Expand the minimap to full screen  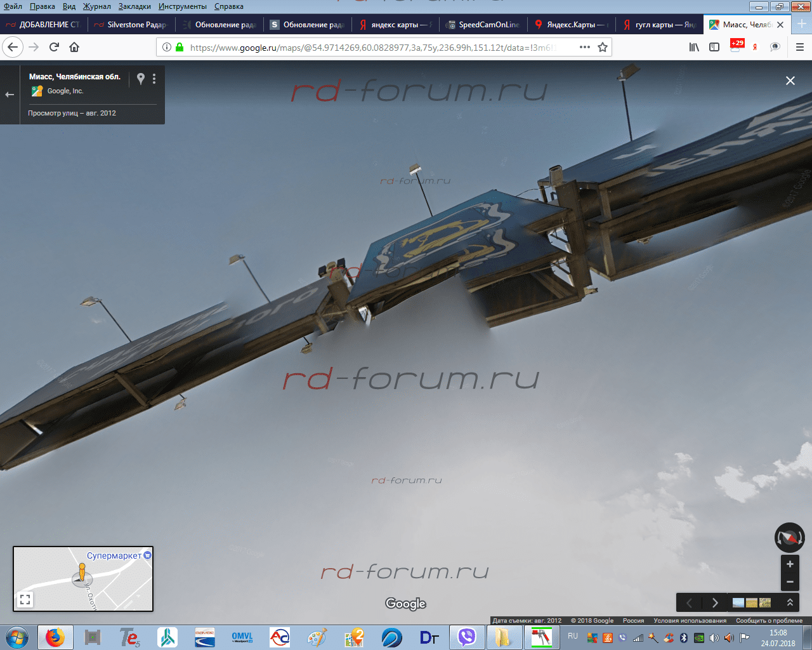click(x=25, y=599)
